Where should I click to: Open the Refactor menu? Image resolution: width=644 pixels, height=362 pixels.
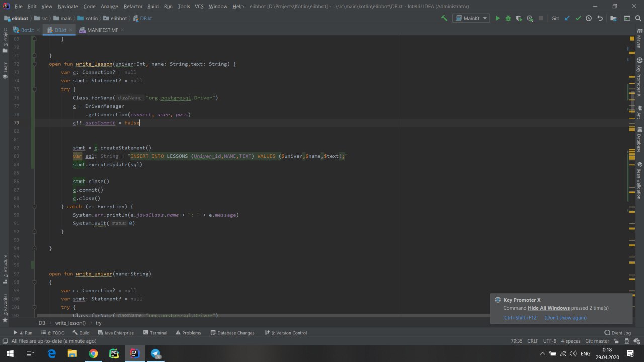pyautogui.click(x=133, y=6)
